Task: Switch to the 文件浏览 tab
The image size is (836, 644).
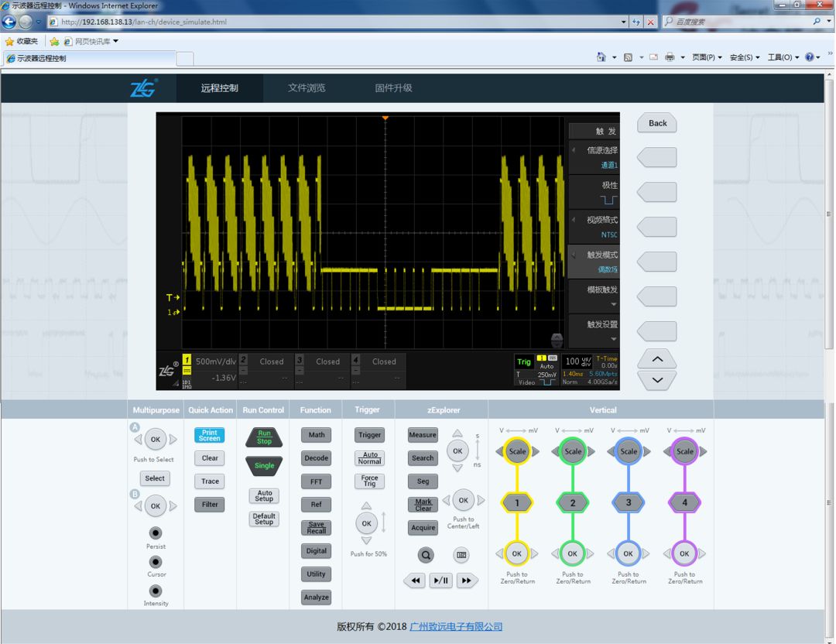Action: pos(307,88)
